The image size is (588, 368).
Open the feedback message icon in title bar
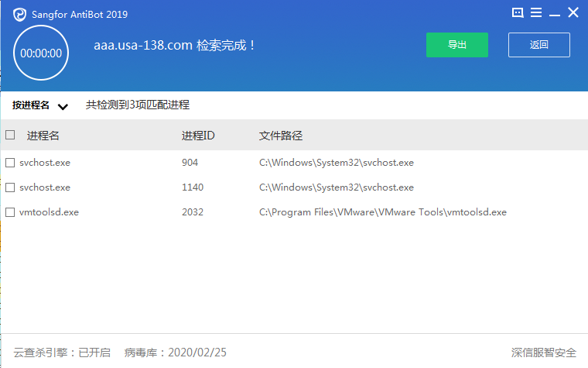click(x=518, y=12)
